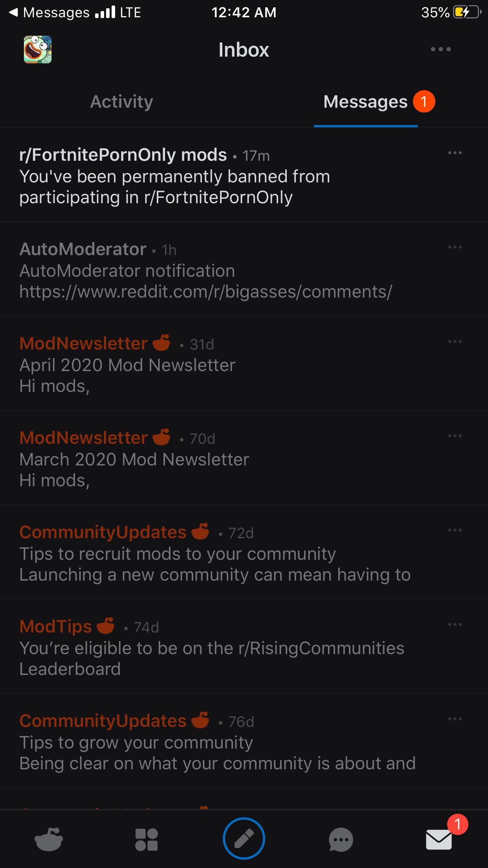The width and height of the screenshot is (488, 868).
Task: Tap the inbox envelope icon
Action: click(439, 839)
